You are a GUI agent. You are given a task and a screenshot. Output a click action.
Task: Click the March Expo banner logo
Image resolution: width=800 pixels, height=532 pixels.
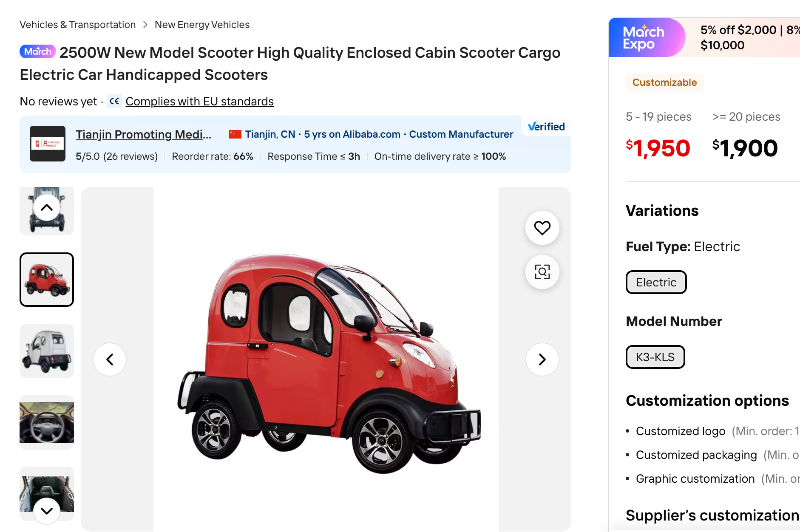coord(644,37)
